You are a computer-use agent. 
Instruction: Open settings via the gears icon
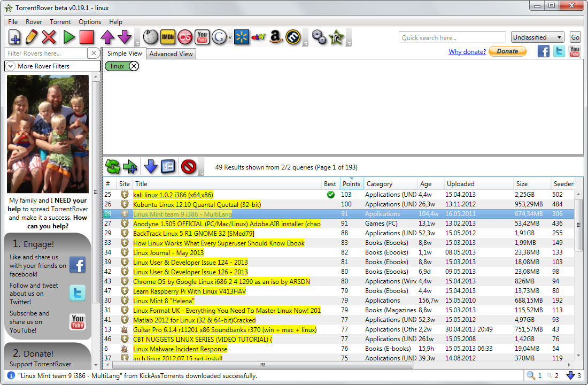(319, 37)
